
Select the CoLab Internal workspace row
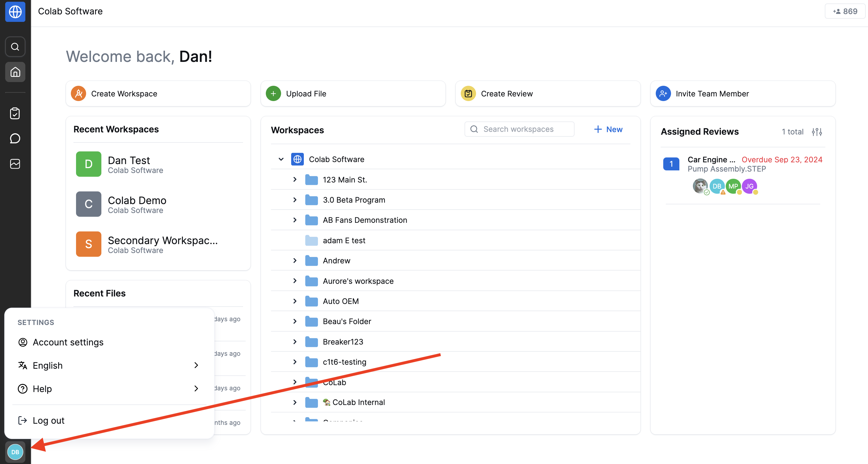click(x=456, y=402)
